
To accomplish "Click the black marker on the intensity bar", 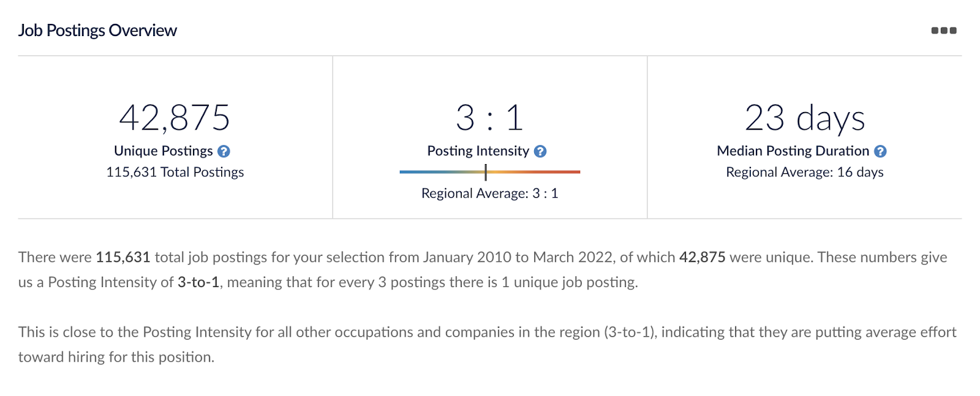I will (486, 172).
